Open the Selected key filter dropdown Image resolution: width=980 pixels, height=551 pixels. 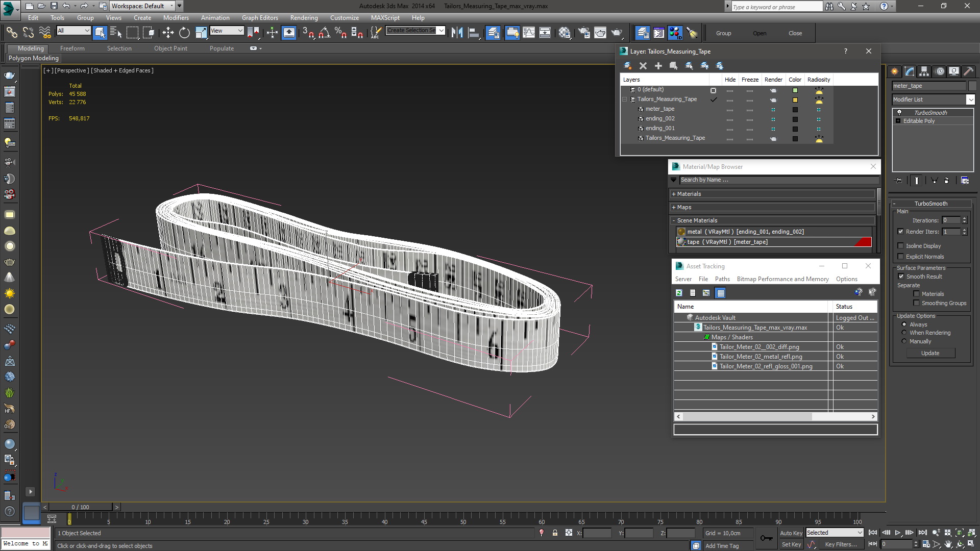pos(834,533)
